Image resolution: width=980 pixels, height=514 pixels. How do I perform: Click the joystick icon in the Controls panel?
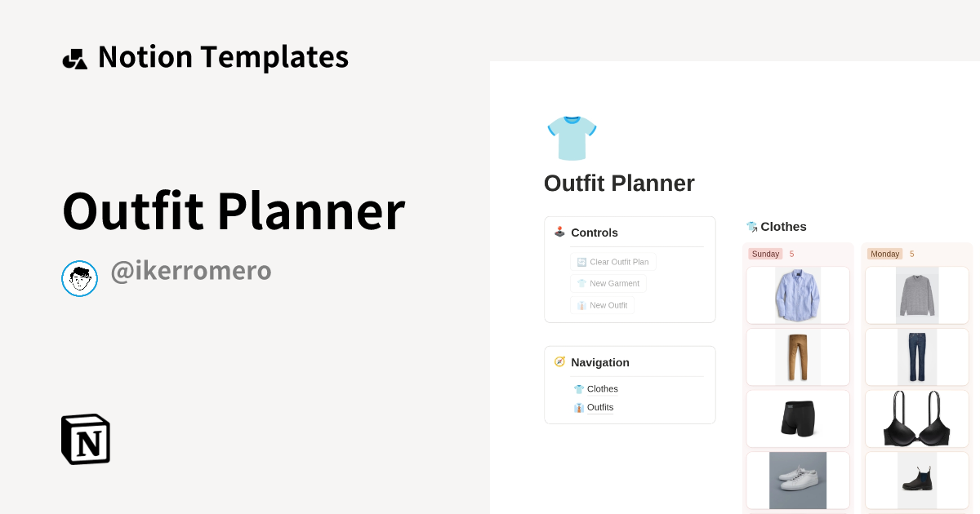[x=559, y=232]
